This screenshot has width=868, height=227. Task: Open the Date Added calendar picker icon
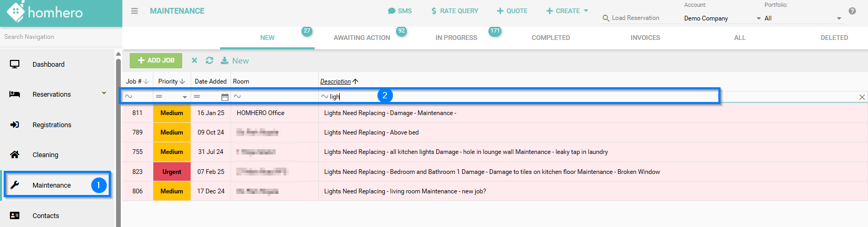coord(225,97)
